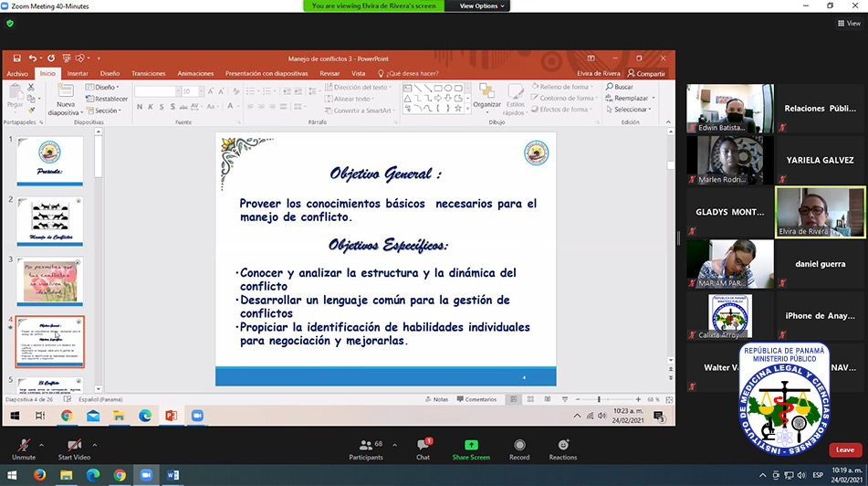Open the Reactions menu
Screen dimensions: 868x486
(x=563, y=449)
